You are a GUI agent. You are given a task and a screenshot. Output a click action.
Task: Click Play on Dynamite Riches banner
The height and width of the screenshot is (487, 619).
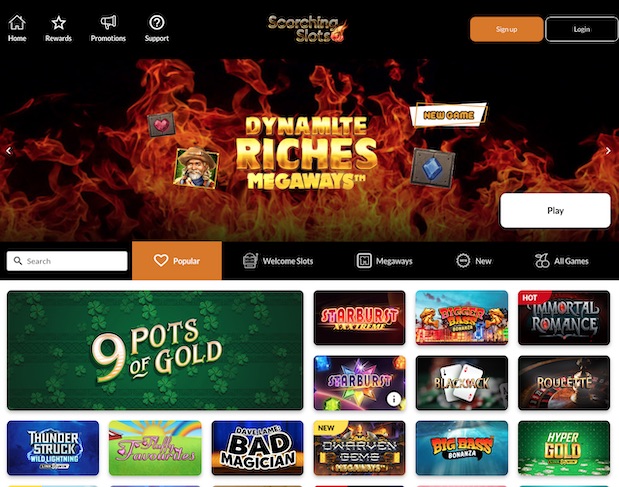(555, 210)
